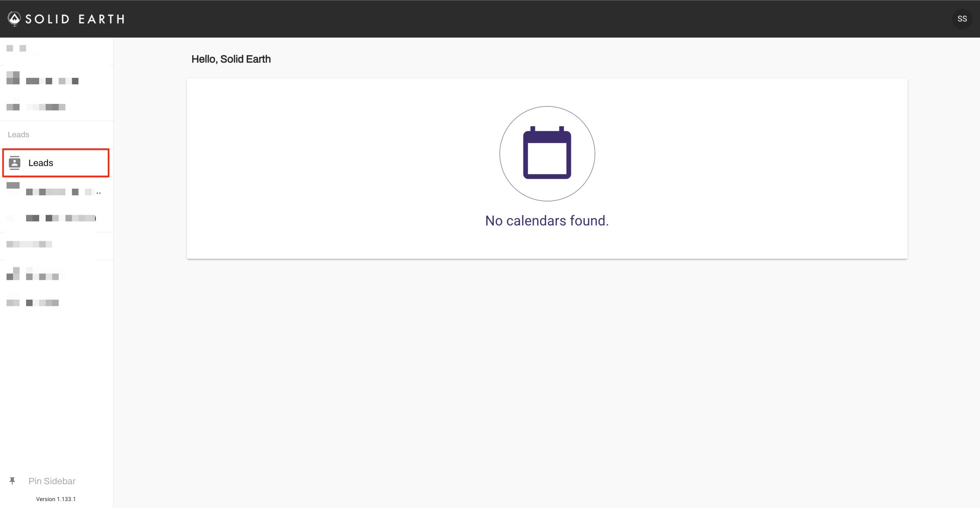Image resolution: width=980 pixels, height=508 pixels.
Task: Click the Leads section header label
Action: pyautogui.click(x=18, y=135)
